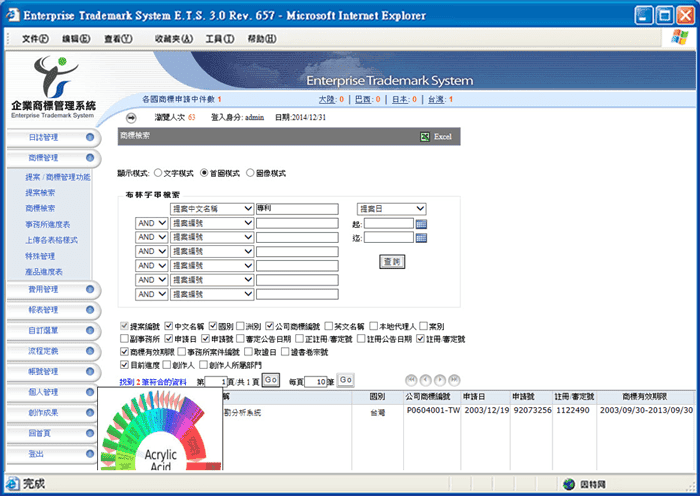
Task: Expand the first AND operator dropdown
Action: tap(150, 224)
